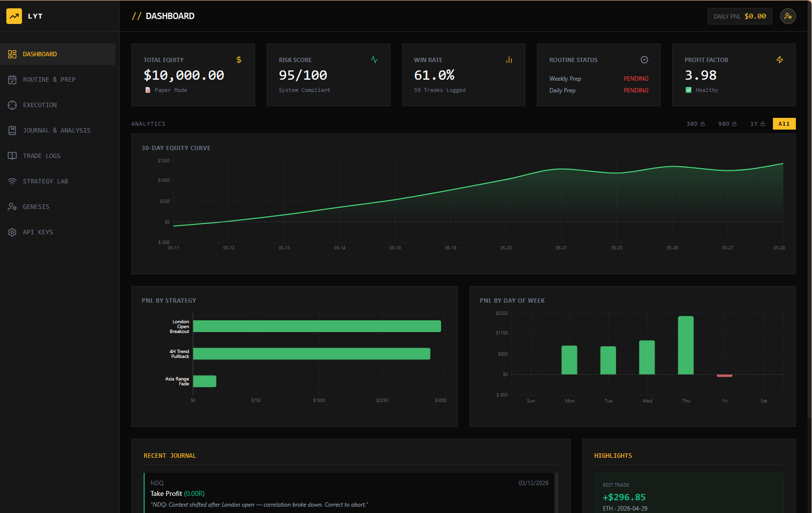
Task: Open Journal & Analysis section
Action: point(58,131)
